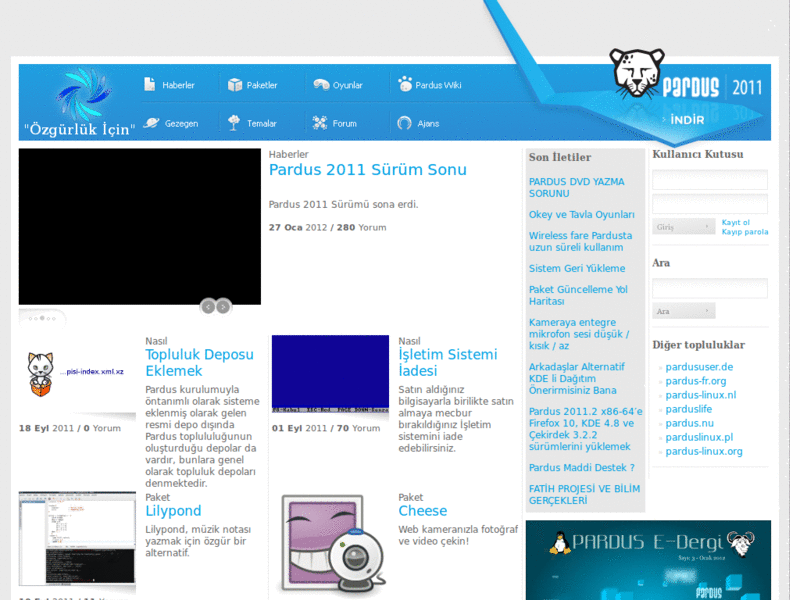Viewport: 800px width, 600px height.
Task: Click the Giriş login button
Action: (684, 227)
